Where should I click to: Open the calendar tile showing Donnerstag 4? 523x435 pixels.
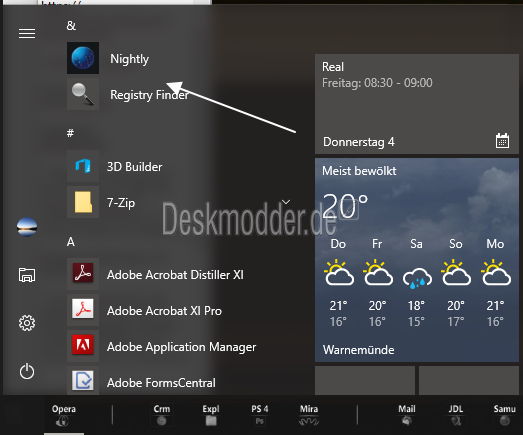(x=417, y=104)
